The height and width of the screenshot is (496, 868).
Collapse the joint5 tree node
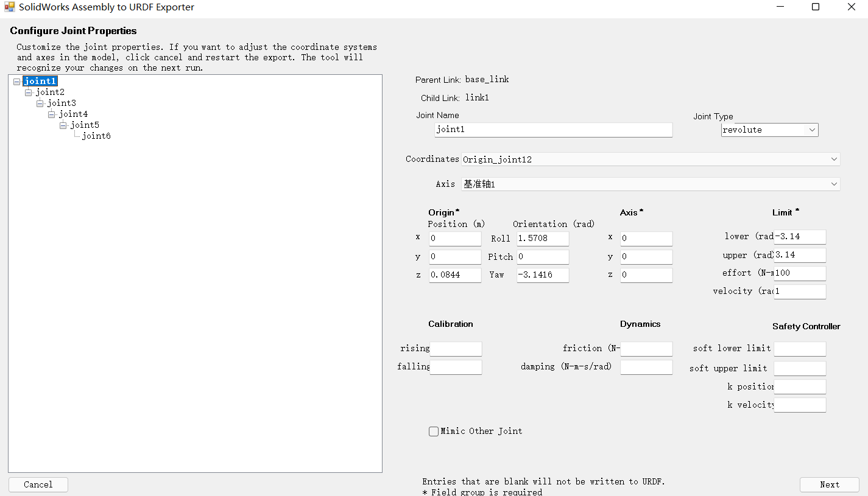pos(63,125)
